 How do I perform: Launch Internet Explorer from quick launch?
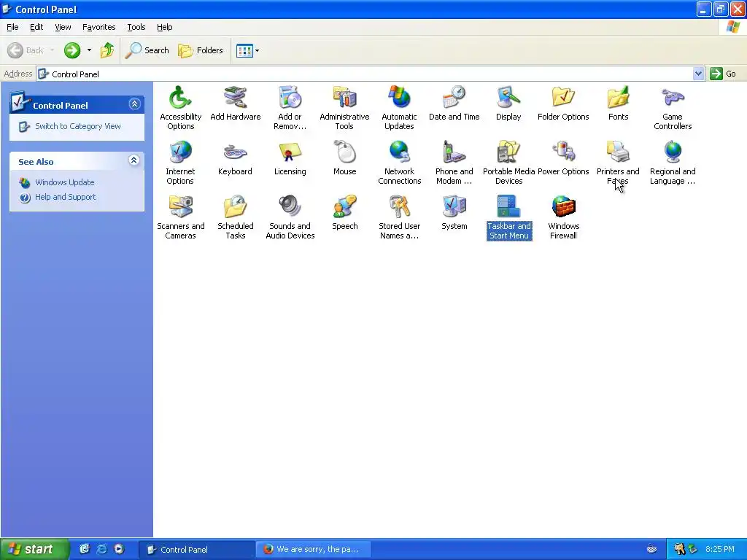pyautogui.click(x=102, y=549)
